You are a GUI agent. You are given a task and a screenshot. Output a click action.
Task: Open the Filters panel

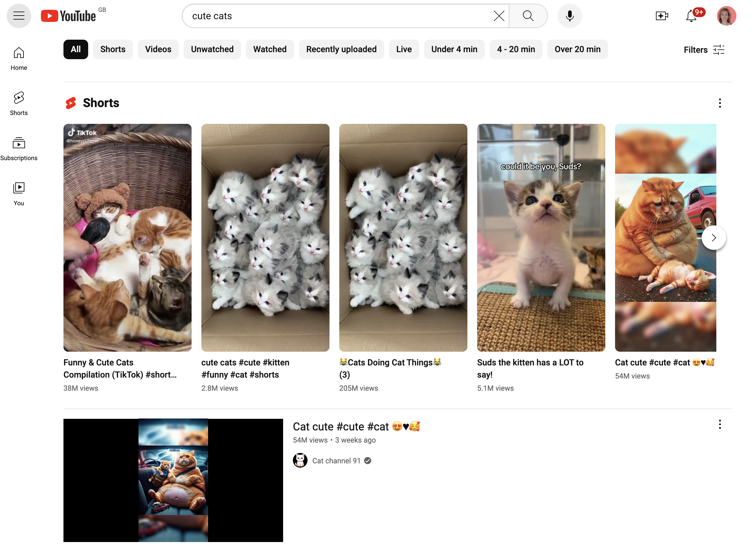pos(704,49)
